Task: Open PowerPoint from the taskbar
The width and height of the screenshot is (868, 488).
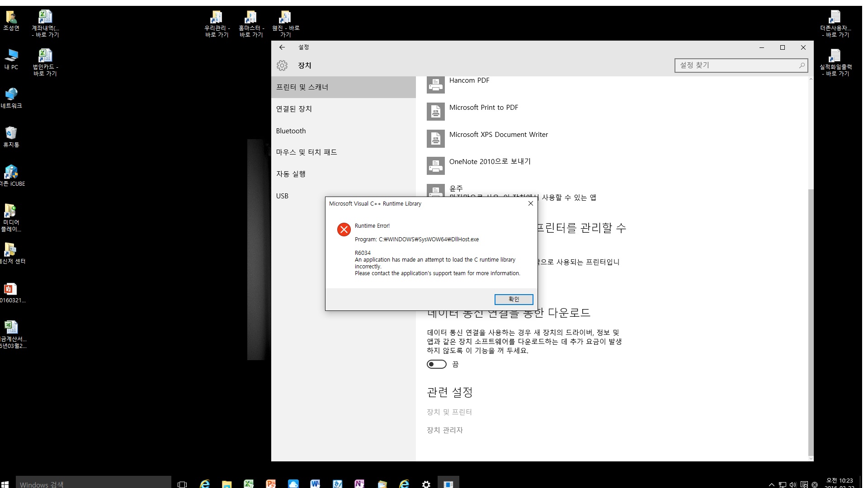Action: coord(271,484)
